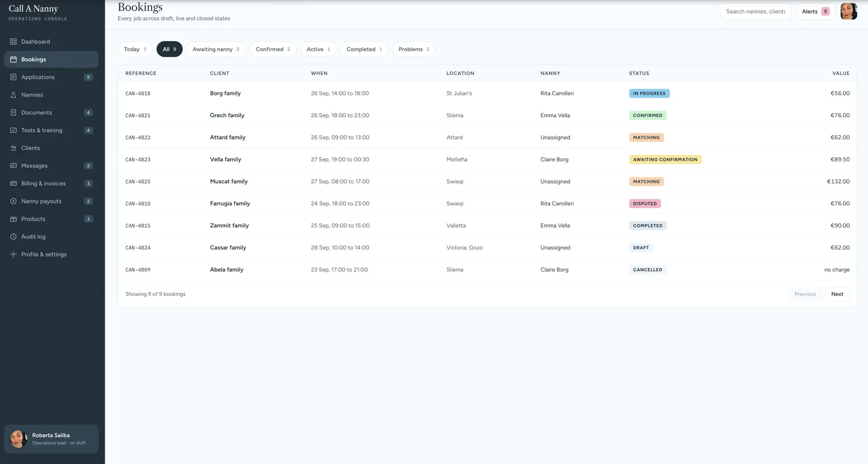Show Awaiting nanny bookings

coord(216,49)
